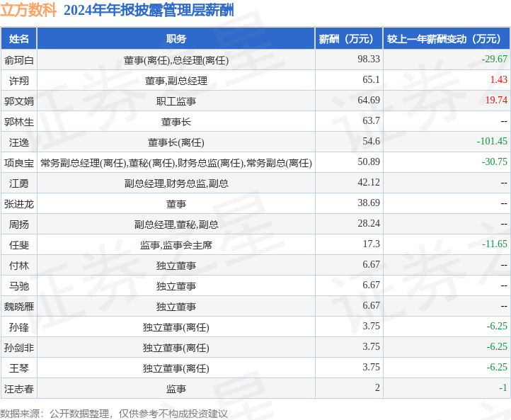
Task: Click the salary value 17.3
Action: pos(371,244)
